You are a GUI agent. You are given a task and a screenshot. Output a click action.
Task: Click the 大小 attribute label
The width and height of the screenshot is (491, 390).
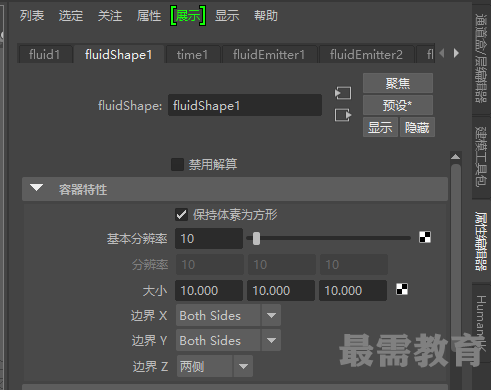(x=155, y=291)
